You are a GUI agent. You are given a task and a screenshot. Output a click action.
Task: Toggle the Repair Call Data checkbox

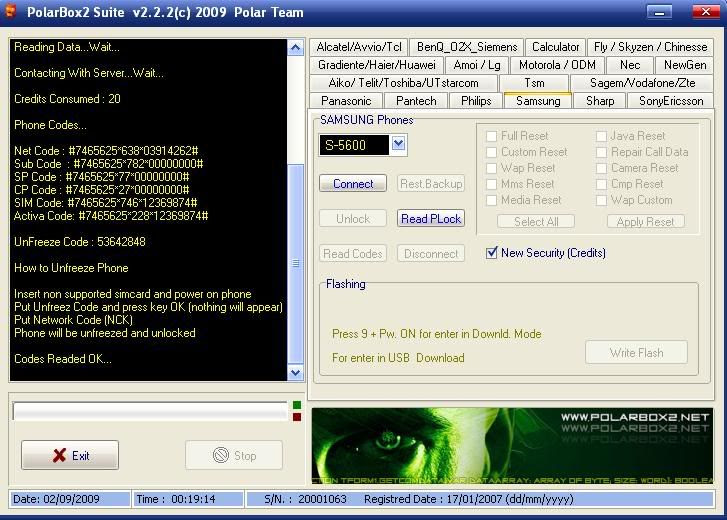tap(601, 152)
